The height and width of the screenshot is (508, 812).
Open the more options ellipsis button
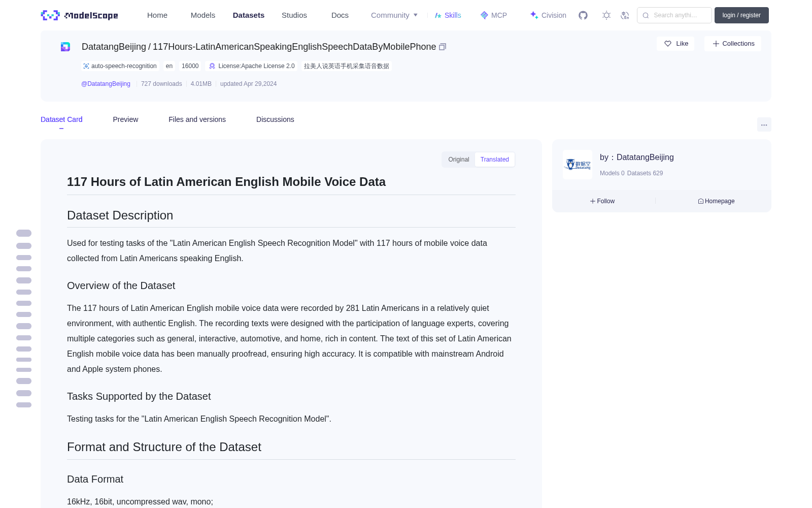[764, 124]
